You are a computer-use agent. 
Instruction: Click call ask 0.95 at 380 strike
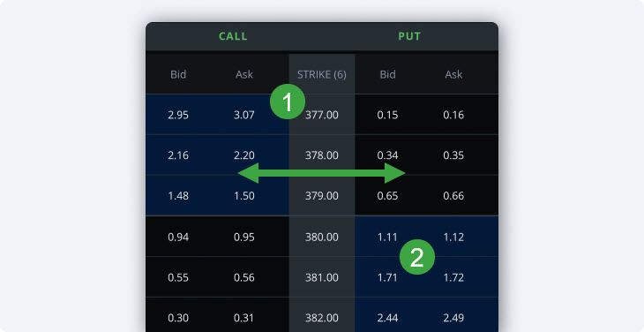pyautogui.click(x=244, y=238)
